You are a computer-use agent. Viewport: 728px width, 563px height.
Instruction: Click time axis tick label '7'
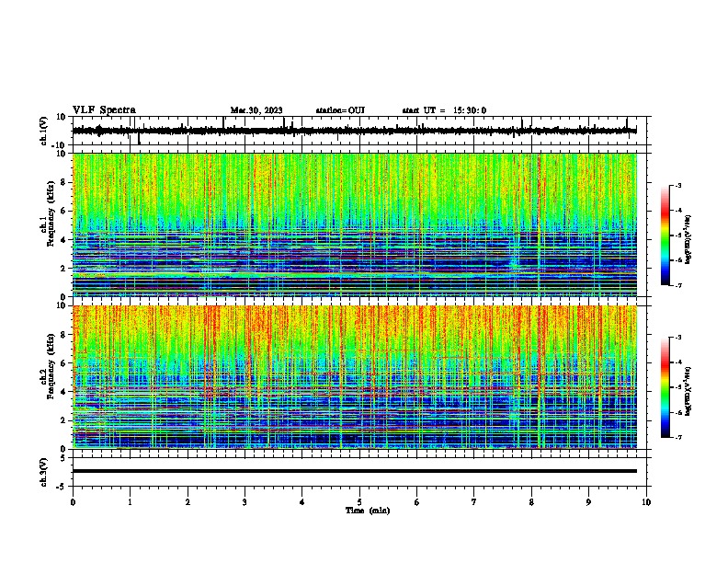474,502
